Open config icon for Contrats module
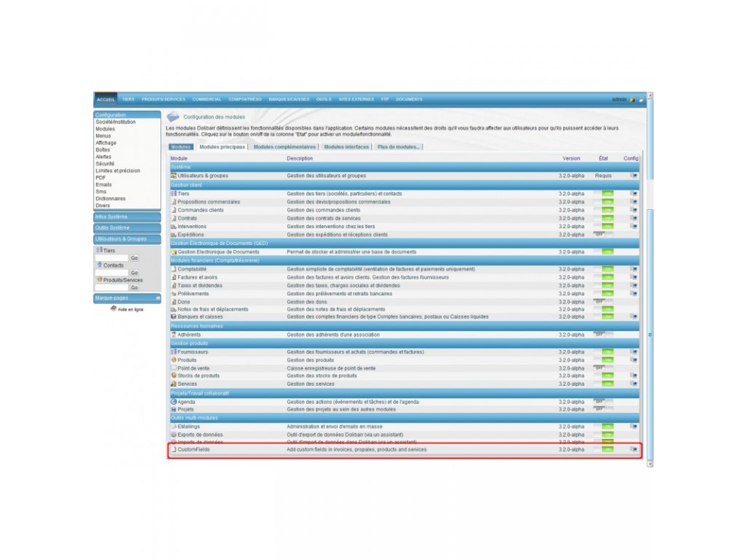The width and height of the screenshot is (747, 560). pyautogui.click(x=634, y=218)
